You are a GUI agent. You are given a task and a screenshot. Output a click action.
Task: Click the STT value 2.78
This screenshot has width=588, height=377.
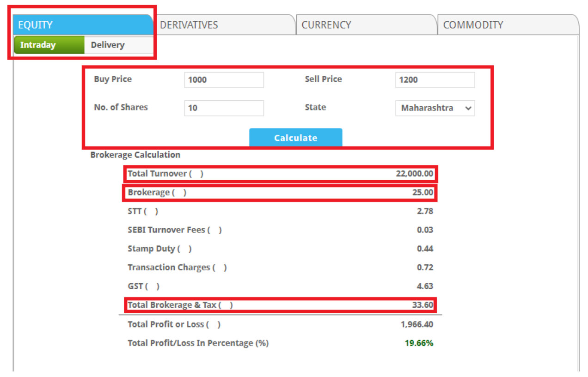point(424,212)
